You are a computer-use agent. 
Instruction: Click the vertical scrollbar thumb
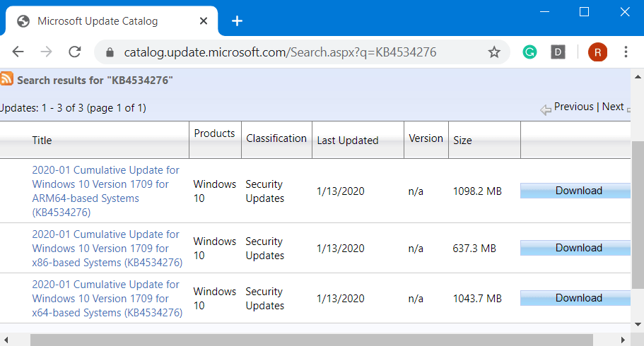coord(638,215)
